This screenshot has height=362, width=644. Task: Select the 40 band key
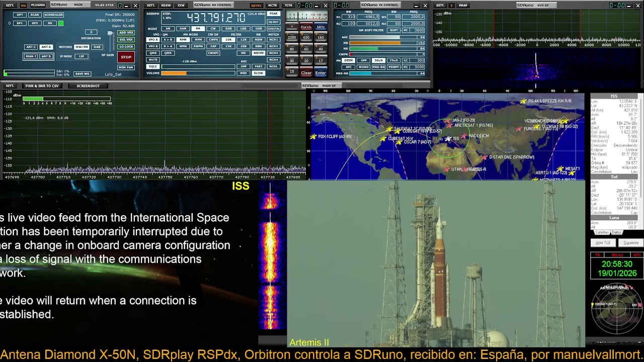(320, 48)
